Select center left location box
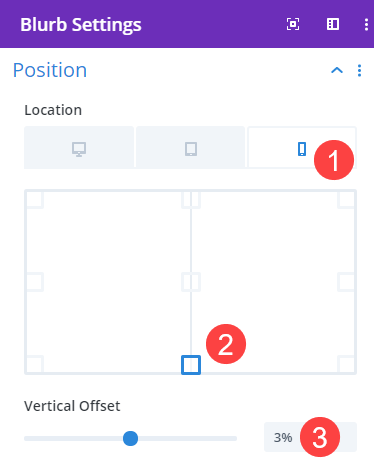Screen dimensions: 374x464 pyautogui.click(x=34, y=282)
